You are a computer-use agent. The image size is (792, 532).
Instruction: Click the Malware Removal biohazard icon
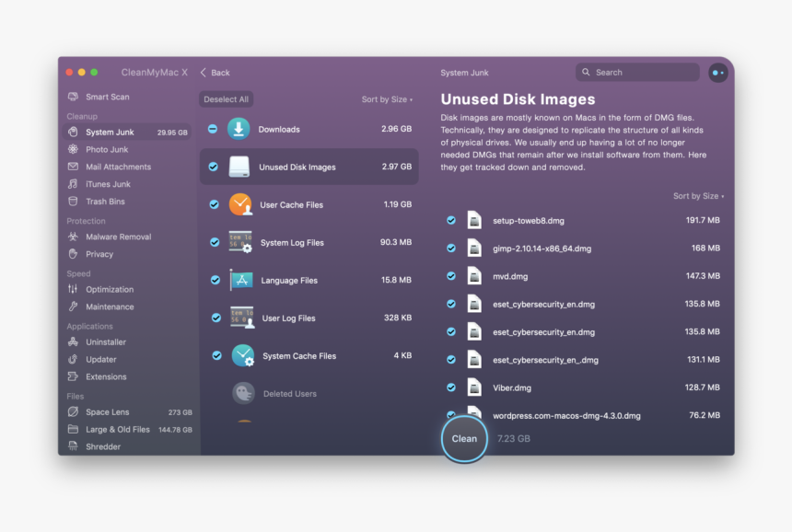pyautogui.click(x=74, y=237)
